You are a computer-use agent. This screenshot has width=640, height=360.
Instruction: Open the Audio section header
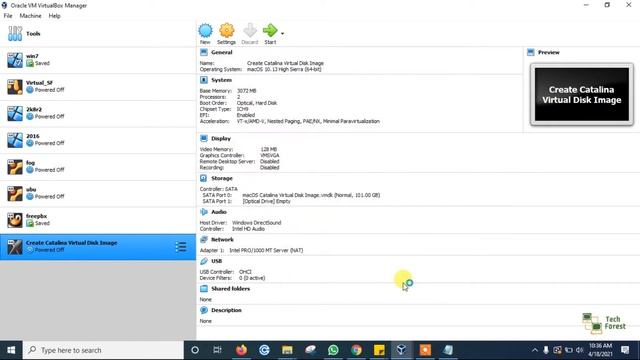219,212
